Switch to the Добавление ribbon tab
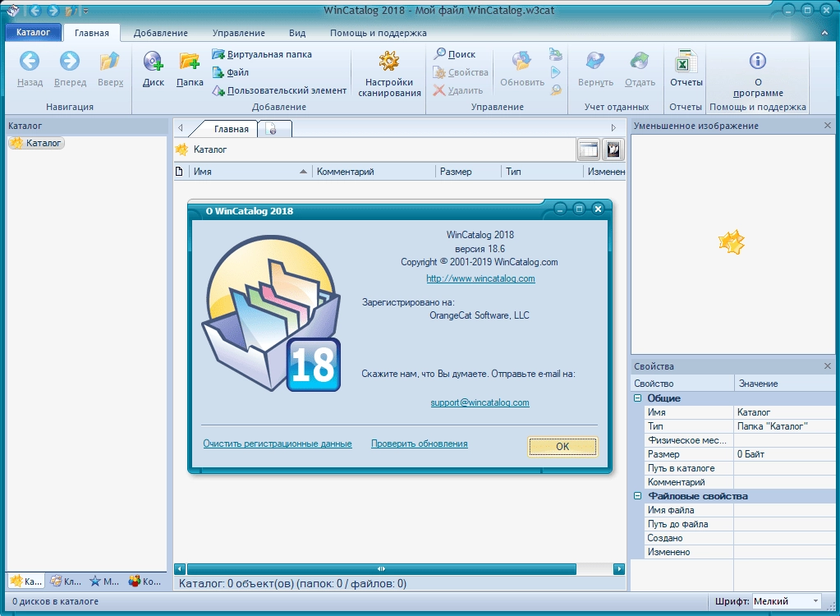This screenshot has width=840, height=616. (161, 33)
